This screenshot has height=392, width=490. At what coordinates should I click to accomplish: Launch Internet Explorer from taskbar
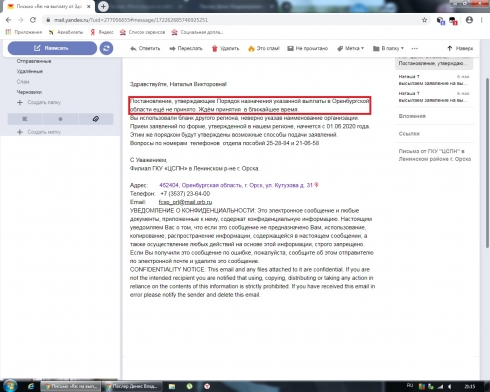point(31,386)
